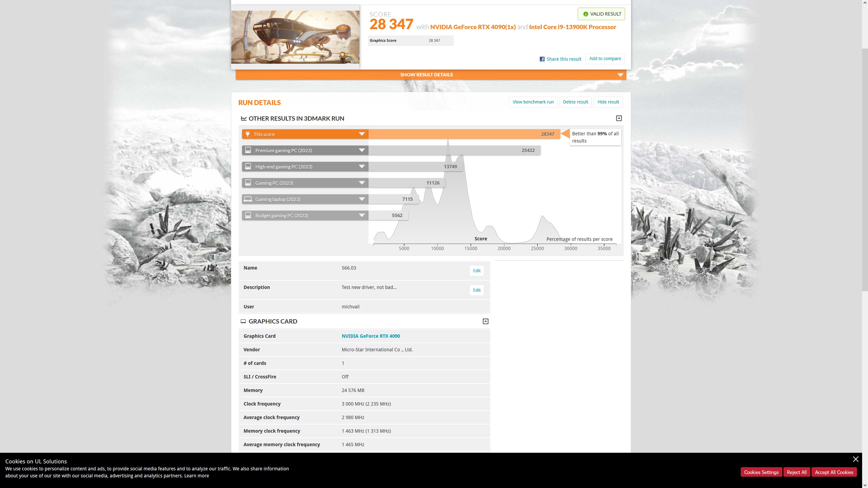Open High-end gaming PC (2023) dropdown

coord(362,167)
